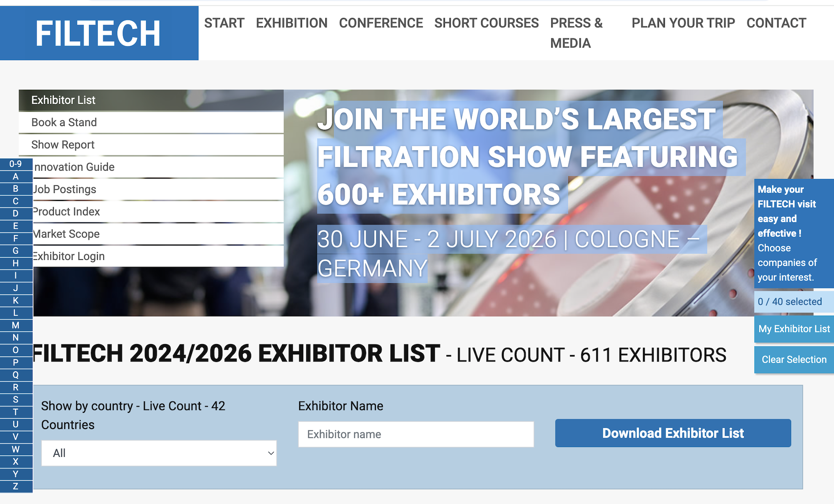834x504 pixels.
Task: Jump to exhibitors starting with Y
Action: point(16,474)
